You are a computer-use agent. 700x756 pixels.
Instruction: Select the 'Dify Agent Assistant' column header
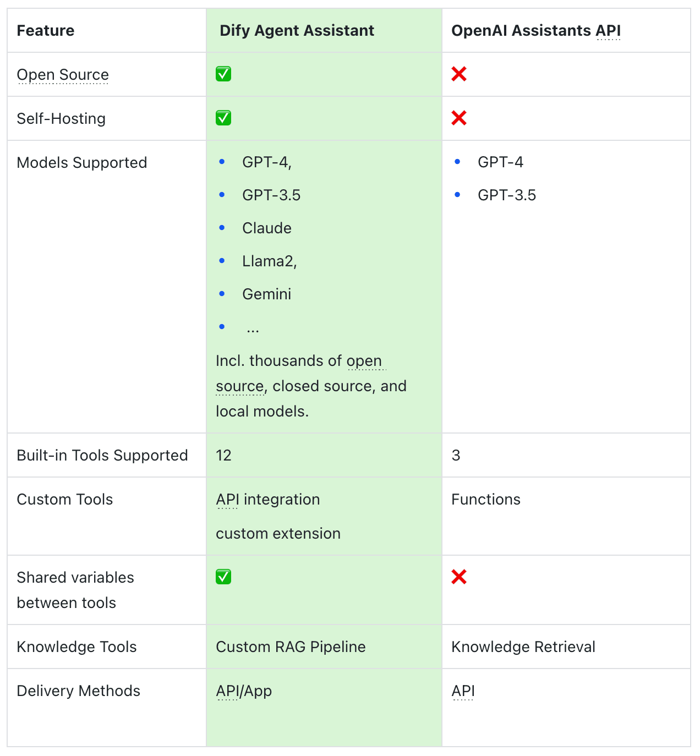pos(297,31)
